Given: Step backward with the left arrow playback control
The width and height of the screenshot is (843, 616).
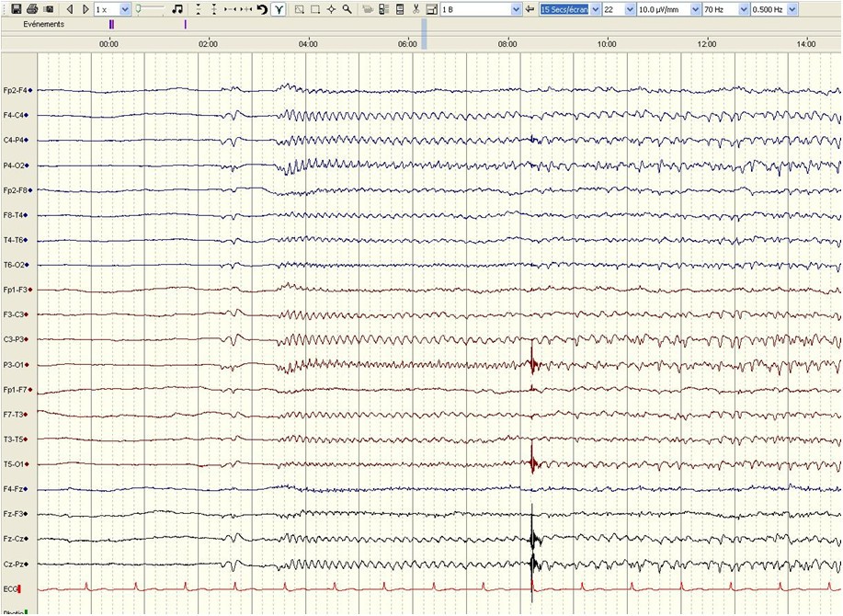Looking at the screenshot, I should (69, 8).
